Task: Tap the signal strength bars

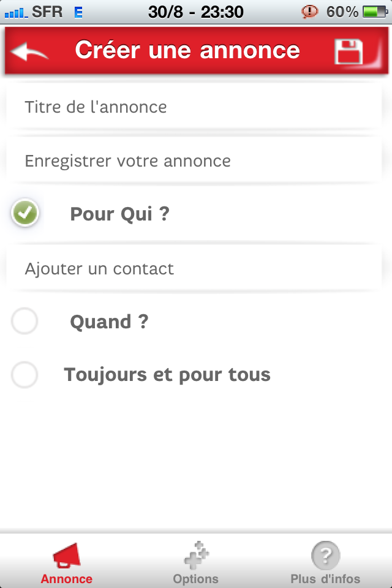Action: (x=16, y=13)
